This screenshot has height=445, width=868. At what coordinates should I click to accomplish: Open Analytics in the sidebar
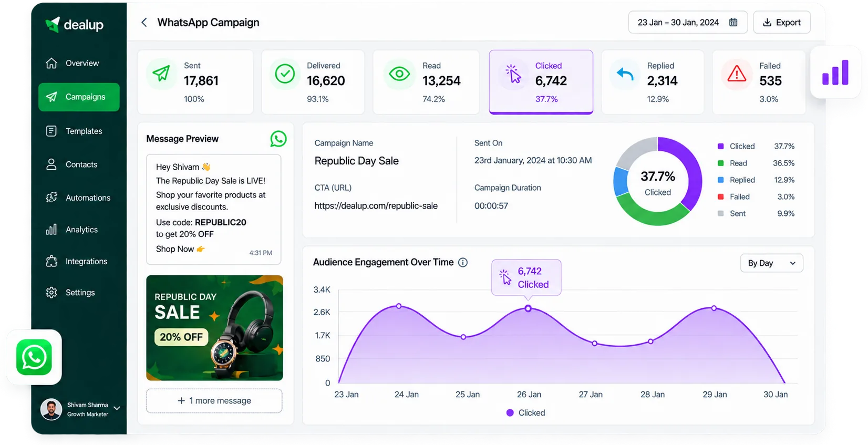click(x=79, y=230)
